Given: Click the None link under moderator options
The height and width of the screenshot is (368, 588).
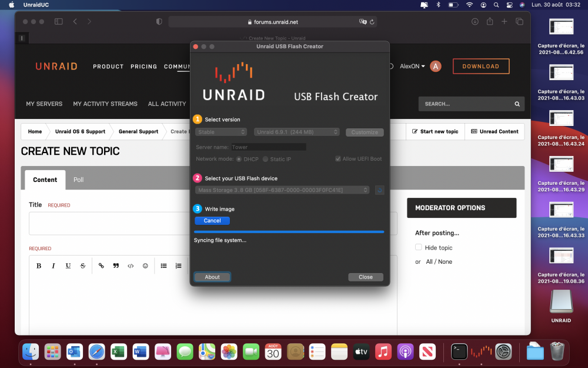Looking at the screenshot, I should (x=445, y=262).
